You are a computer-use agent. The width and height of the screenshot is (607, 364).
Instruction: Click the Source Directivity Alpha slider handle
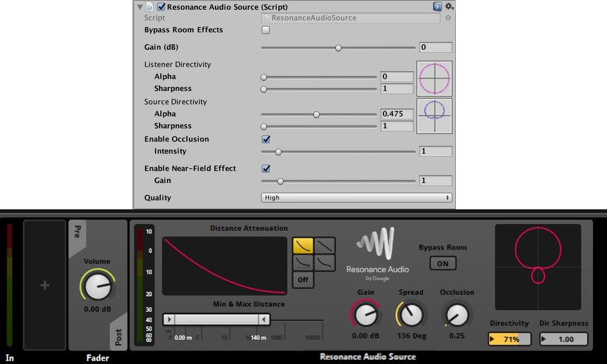pos(316,114)
